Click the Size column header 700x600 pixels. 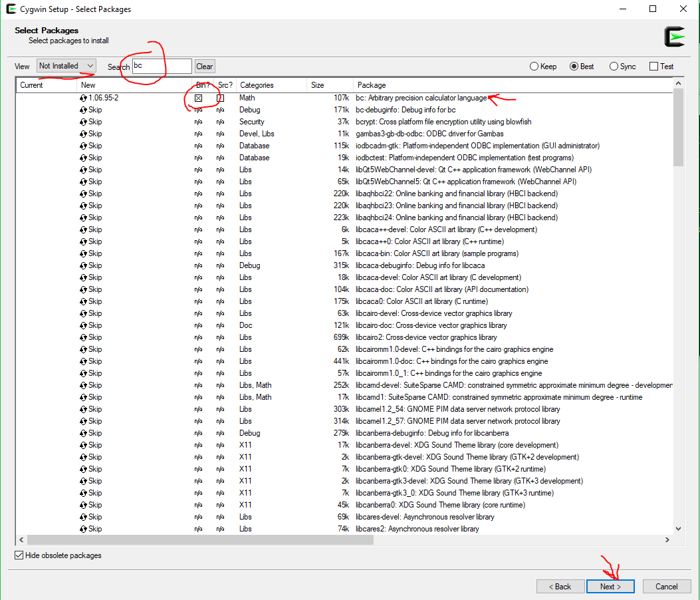click(330, 85)
